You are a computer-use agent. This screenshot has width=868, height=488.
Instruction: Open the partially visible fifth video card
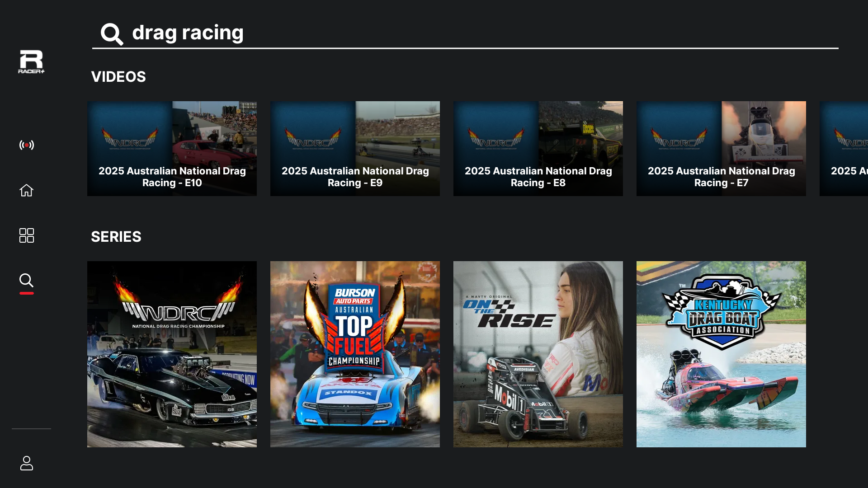tap(844, 149)
